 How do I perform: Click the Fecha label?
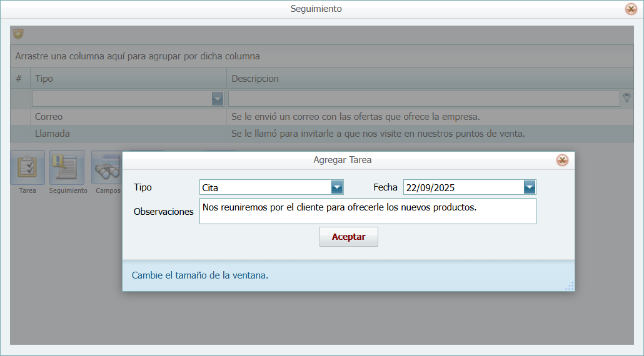[385, 187]
